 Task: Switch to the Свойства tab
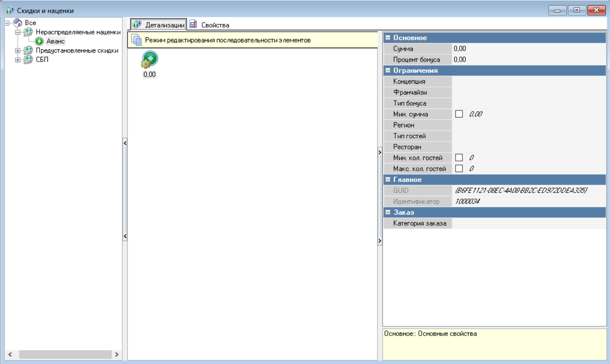[x=210, y=25]
